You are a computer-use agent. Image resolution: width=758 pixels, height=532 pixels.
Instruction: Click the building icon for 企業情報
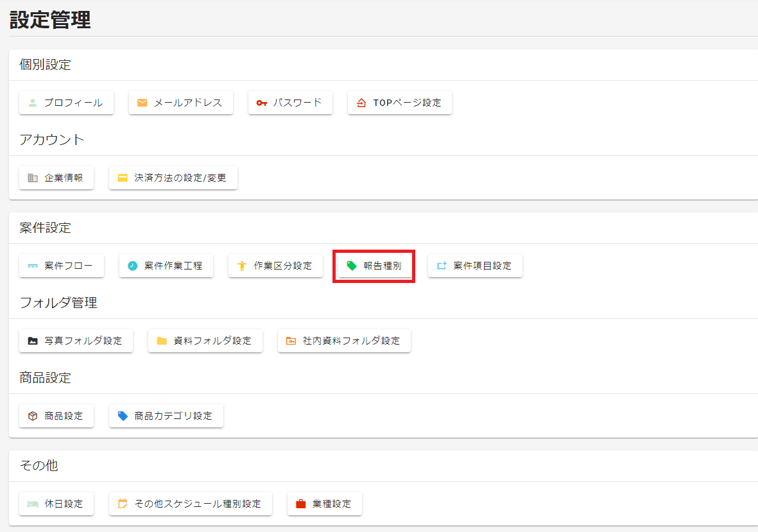pos(33,178)
